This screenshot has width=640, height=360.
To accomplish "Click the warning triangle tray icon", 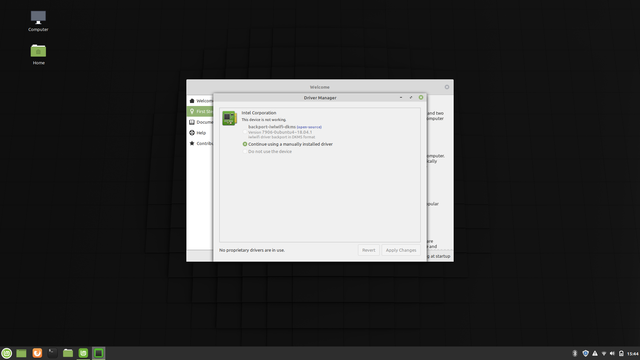I will click(x=595, y=353).
